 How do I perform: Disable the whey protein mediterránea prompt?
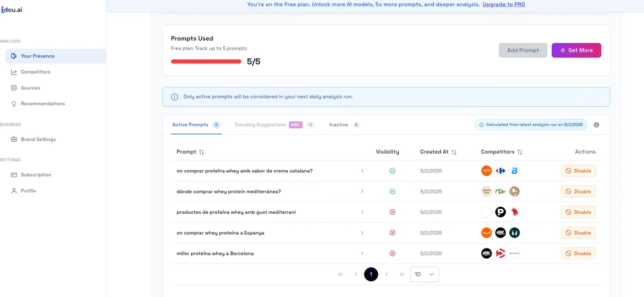578,191
